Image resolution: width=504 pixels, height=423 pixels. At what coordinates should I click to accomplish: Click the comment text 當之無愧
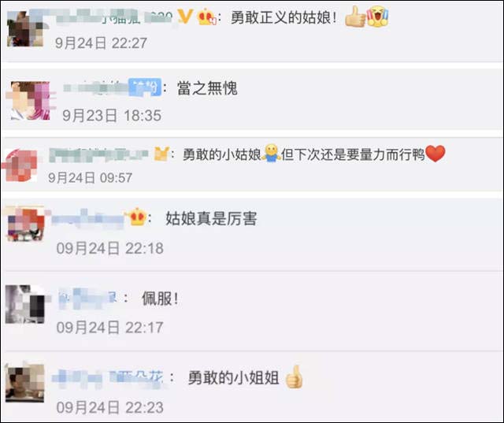(x=207, y=87)
